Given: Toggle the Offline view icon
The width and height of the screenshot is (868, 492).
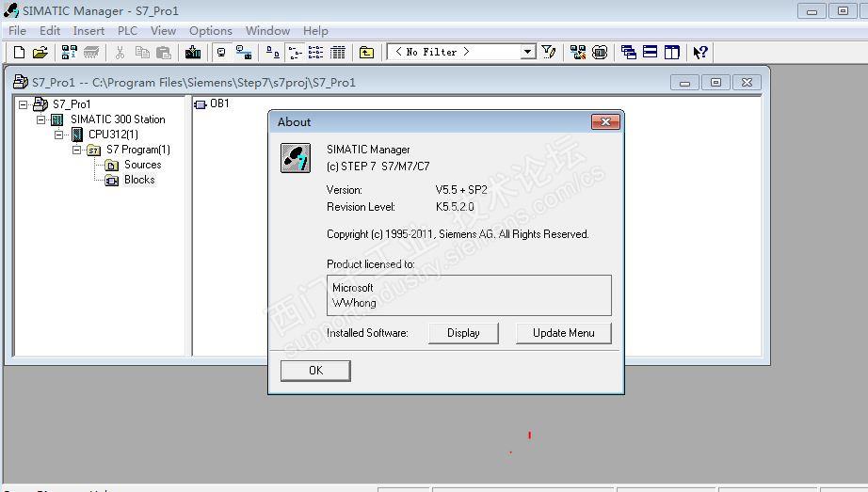Looking at the screenshot, I should tap(244, 53).
